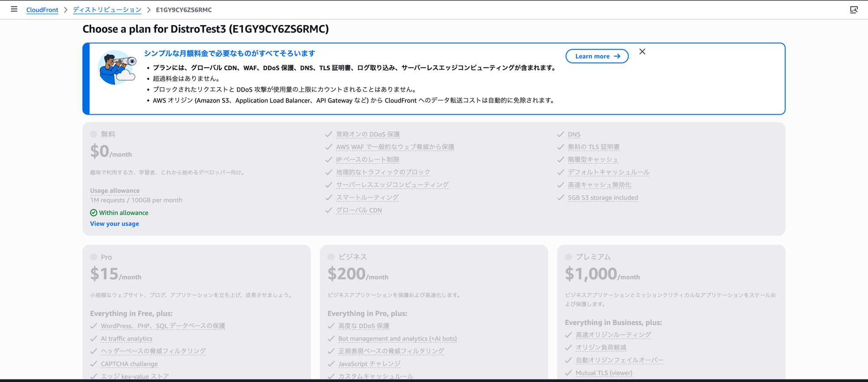Click 高度な DDoS 保護 feature
868x382 pixels.
(x=364, y=326)
